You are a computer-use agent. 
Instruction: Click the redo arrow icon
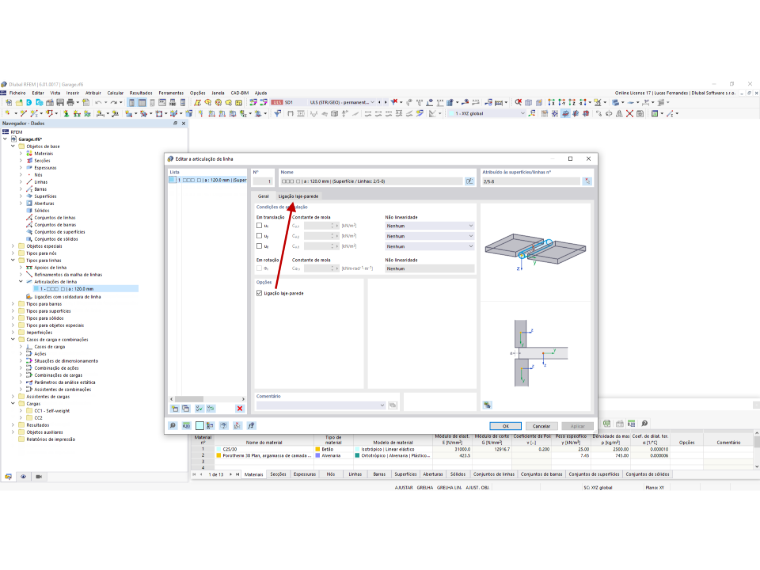[113, 102]
